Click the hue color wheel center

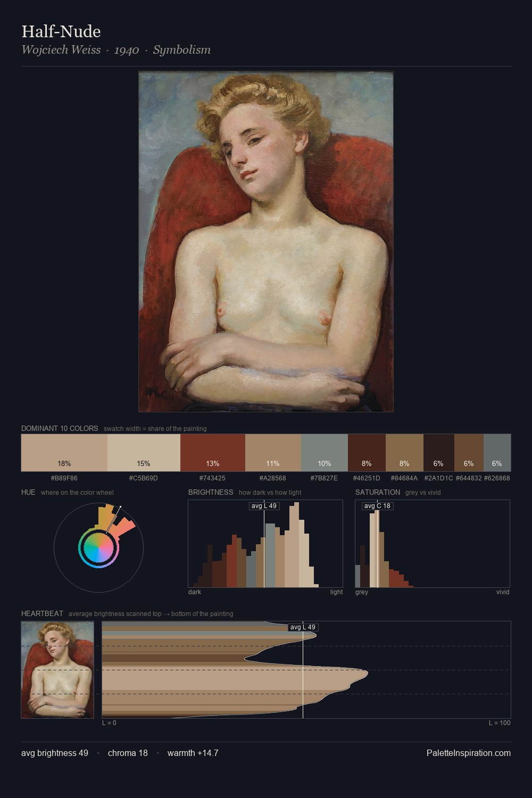coord(98,547)
